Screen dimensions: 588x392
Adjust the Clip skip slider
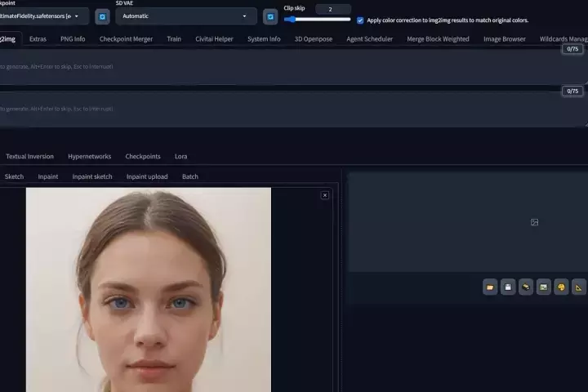[317, 20]
